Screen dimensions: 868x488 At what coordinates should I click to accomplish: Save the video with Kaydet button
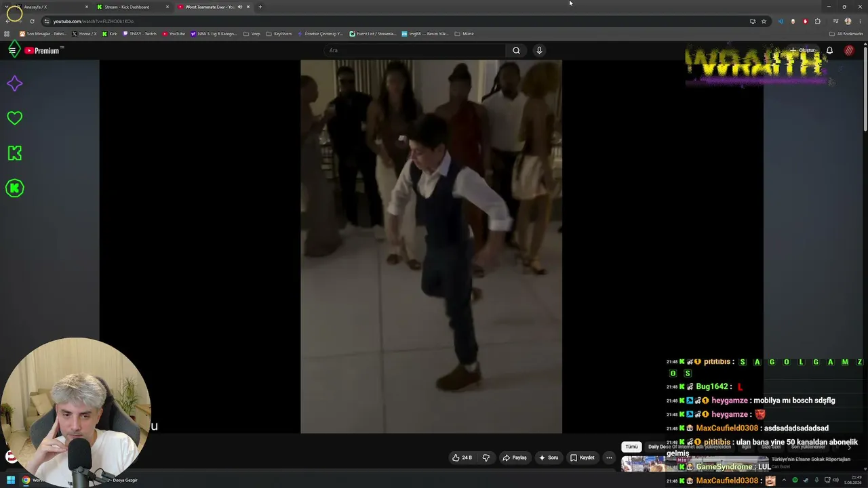(x=583, y=457)
